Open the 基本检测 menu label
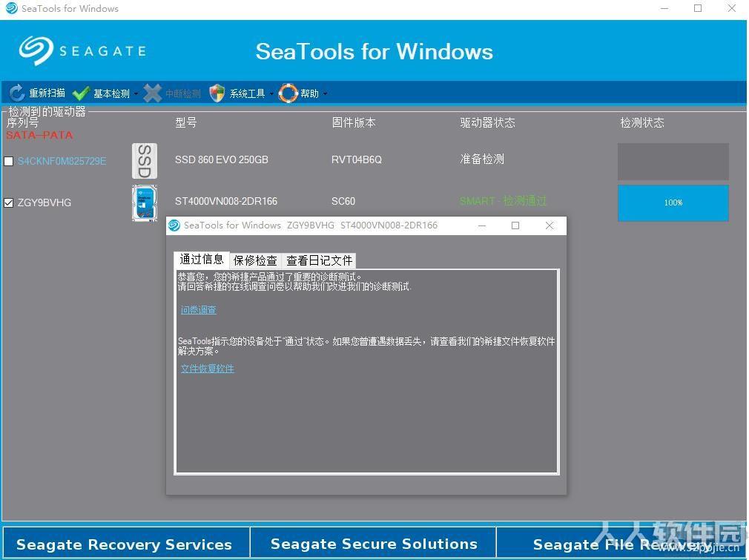 pyautogui.click(x=111, y=93)
